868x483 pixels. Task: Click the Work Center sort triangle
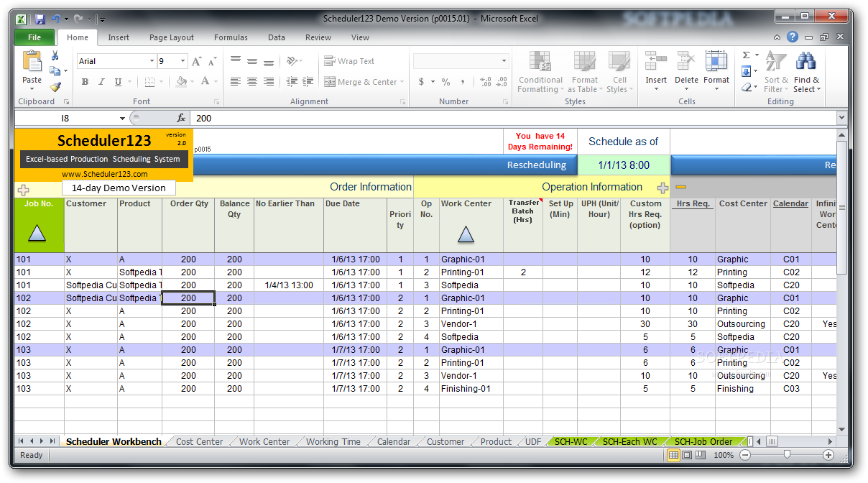(466, 234)
